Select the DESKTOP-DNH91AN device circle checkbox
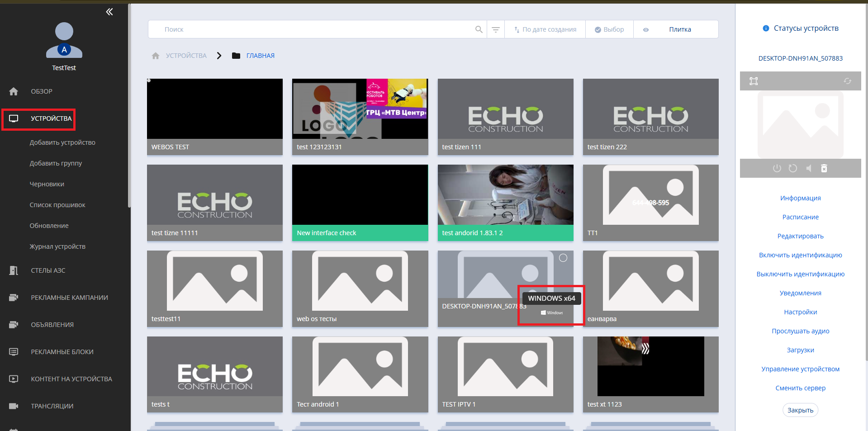The image size is (868, 431). coord(563,258)
